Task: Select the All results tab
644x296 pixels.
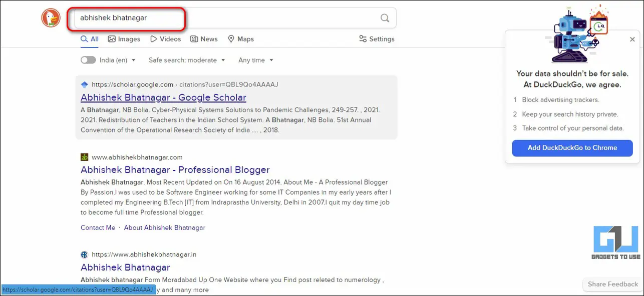Action: coord(90,39)
